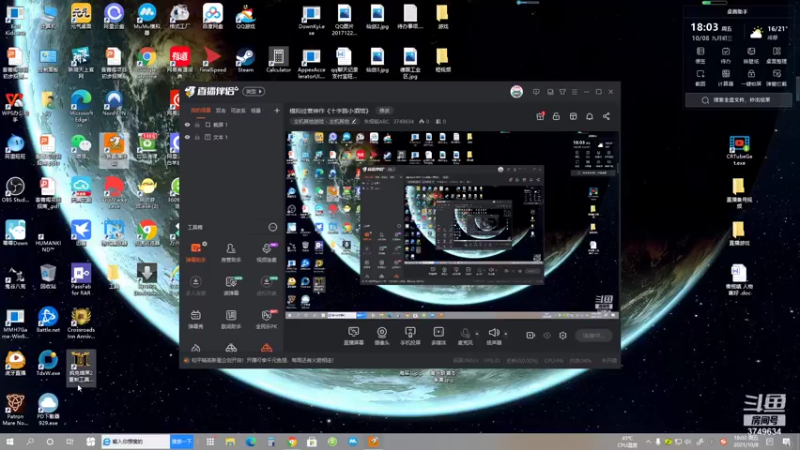The width and height of the screenshot is (800, 450).
Task: Click the orange announcement text in status bar
Action: 262,360
